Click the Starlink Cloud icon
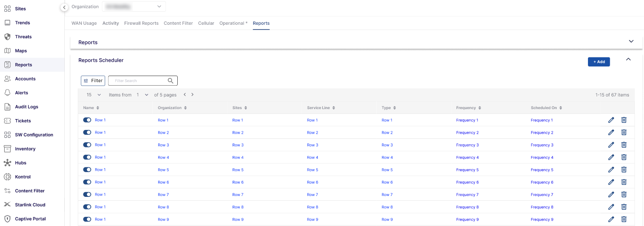Image resolution: width=644 pixels, height=226 pixels. tap(7, 205)
